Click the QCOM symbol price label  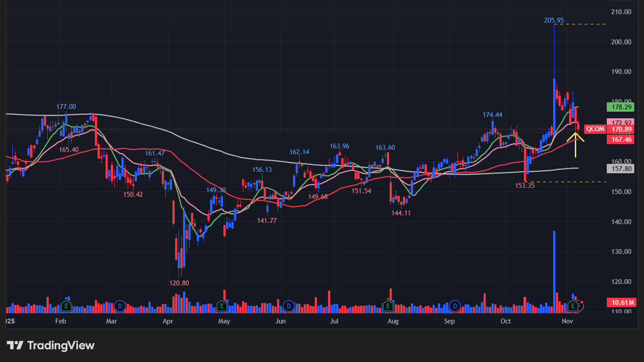[594, 129]
